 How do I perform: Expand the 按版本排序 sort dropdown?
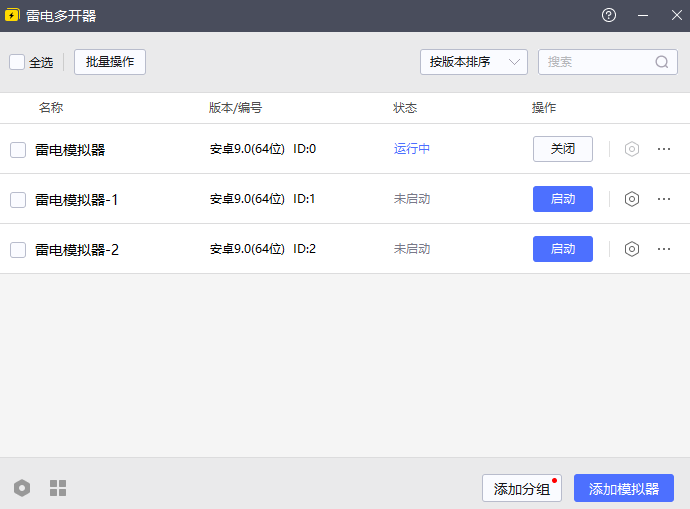[473, 62]
